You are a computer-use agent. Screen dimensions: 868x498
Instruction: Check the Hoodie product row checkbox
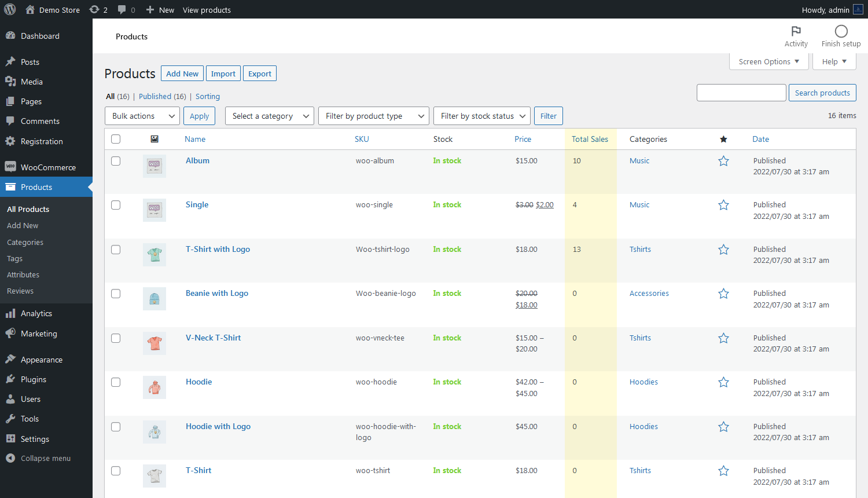(x=116, y=382)
